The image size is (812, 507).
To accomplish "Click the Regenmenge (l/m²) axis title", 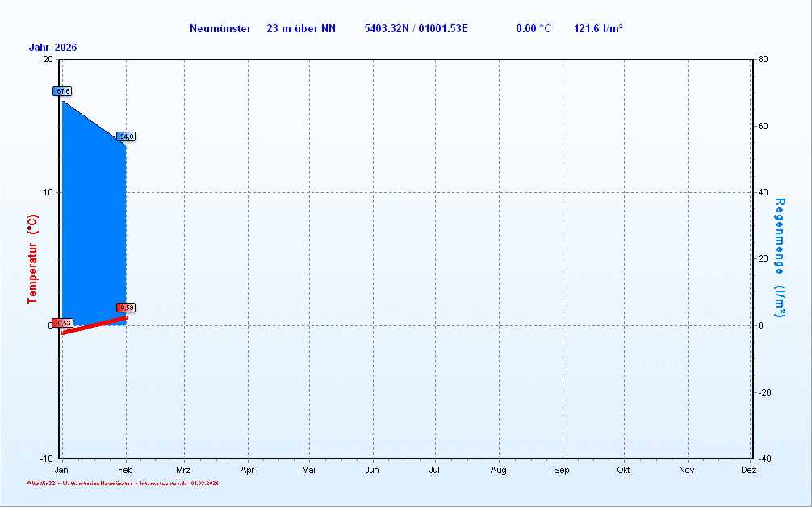I will pos(780,258).
